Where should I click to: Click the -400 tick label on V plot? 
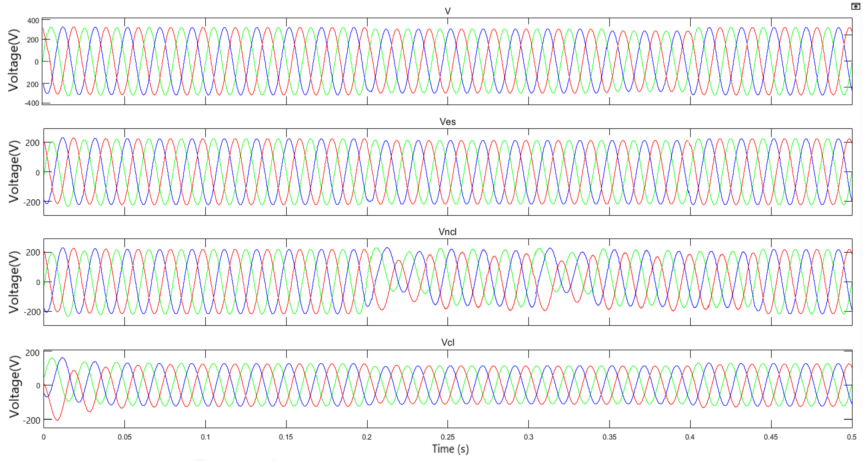point(32,103)
